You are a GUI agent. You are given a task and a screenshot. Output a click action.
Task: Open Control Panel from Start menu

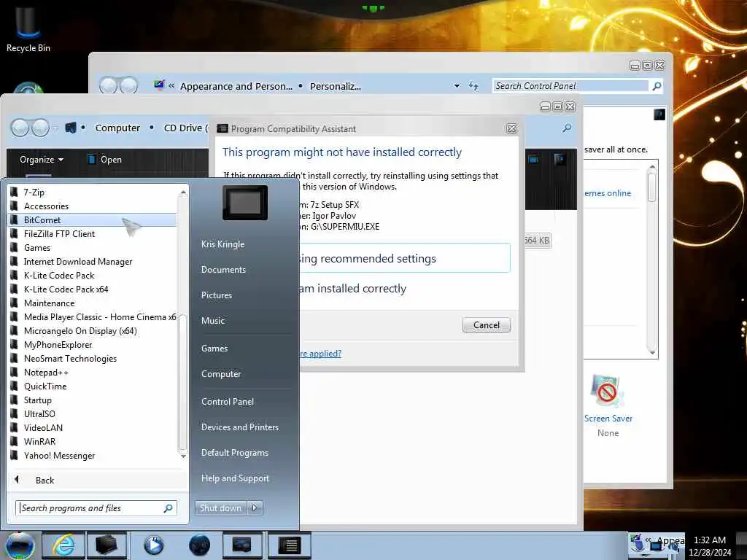[228, 402]
